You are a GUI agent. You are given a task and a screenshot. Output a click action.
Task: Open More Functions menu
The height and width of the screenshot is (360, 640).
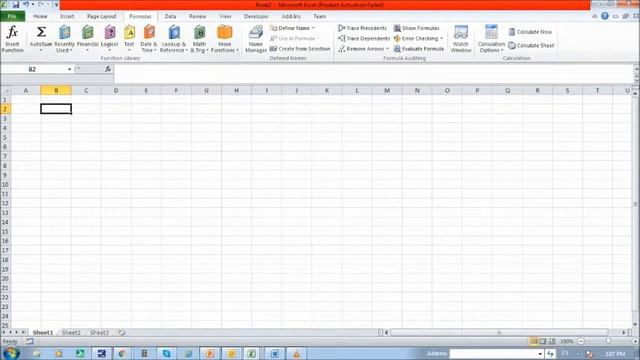point(224,39)
